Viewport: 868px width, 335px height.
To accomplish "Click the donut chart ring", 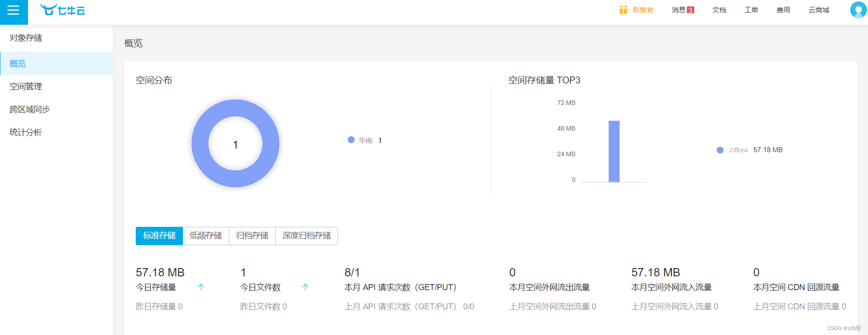I will point(200,143).
